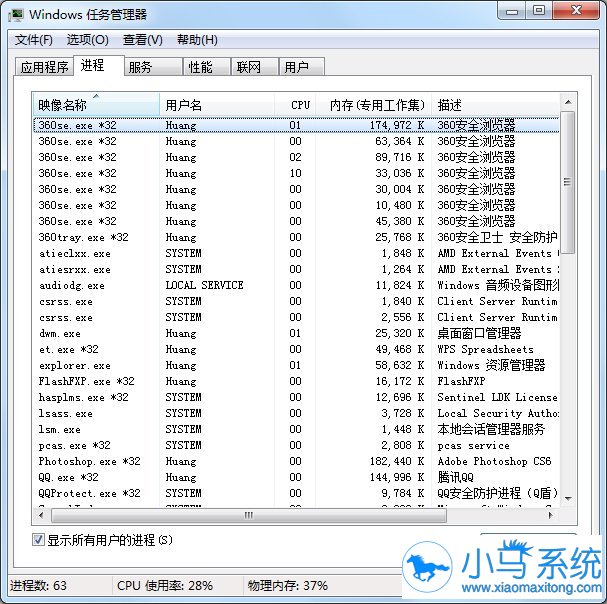This screenshot has width=607, height=604.
Task: Click the 桌面窗口管理器 description
Action: 479,333
